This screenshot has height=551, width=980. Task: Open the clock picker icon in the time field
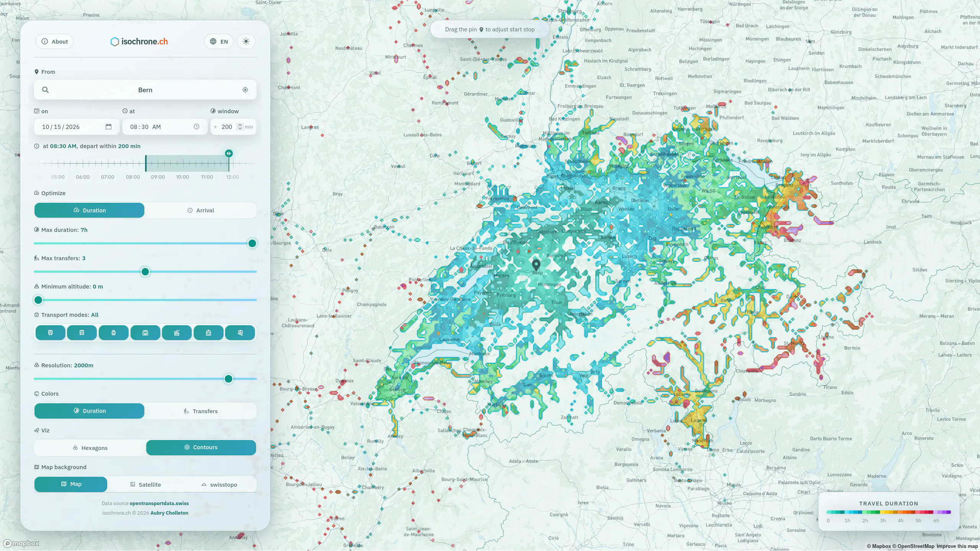(x=196, y=127)
